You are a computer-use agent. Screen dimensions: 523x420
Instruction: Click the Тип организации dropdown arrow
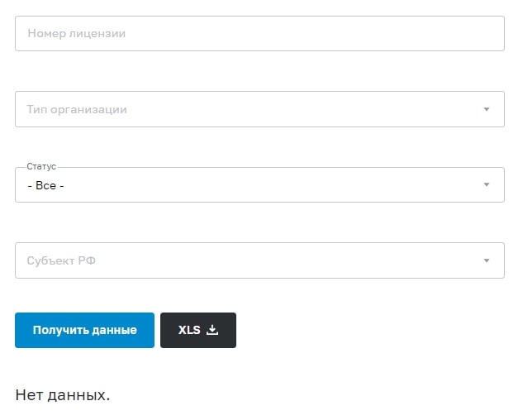(487, 109)
